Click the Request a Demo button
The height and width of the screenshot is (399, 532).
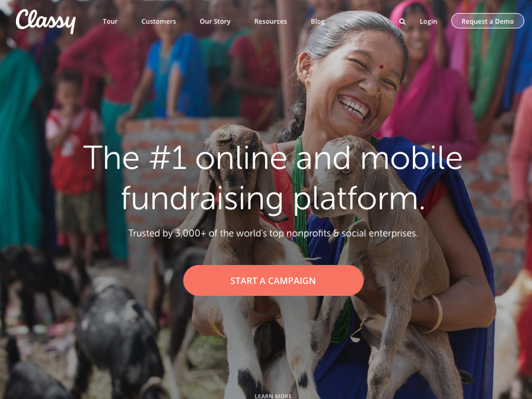pos(488,21)
